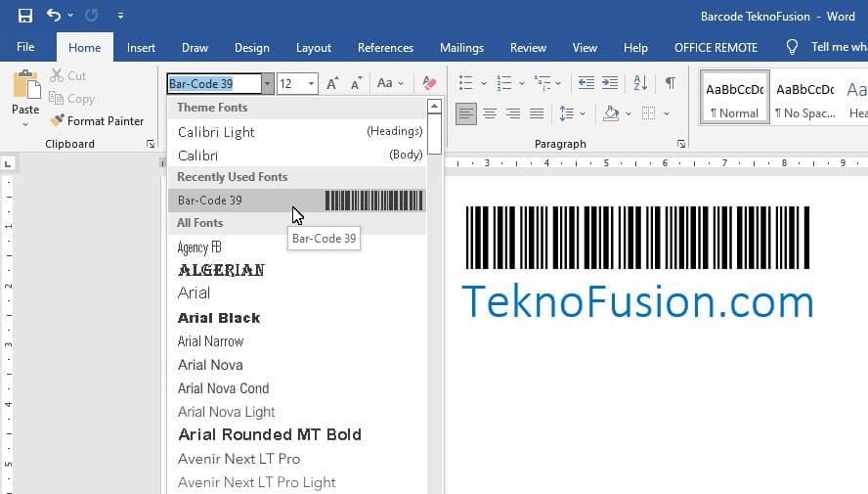Click the Save icon in title bar
This screenshot has width=868, height=494.
[x=25, y=16]
